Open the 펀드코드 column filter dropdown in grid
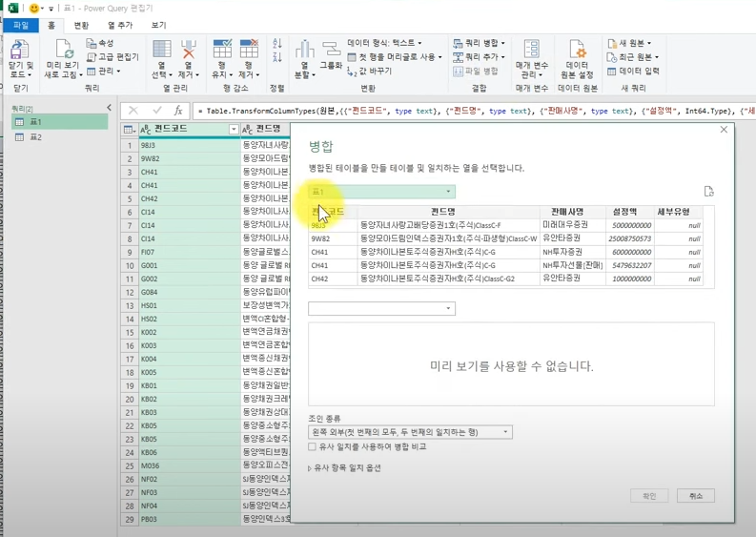Viewport: 756px width, 537px height. coord(234,130)
